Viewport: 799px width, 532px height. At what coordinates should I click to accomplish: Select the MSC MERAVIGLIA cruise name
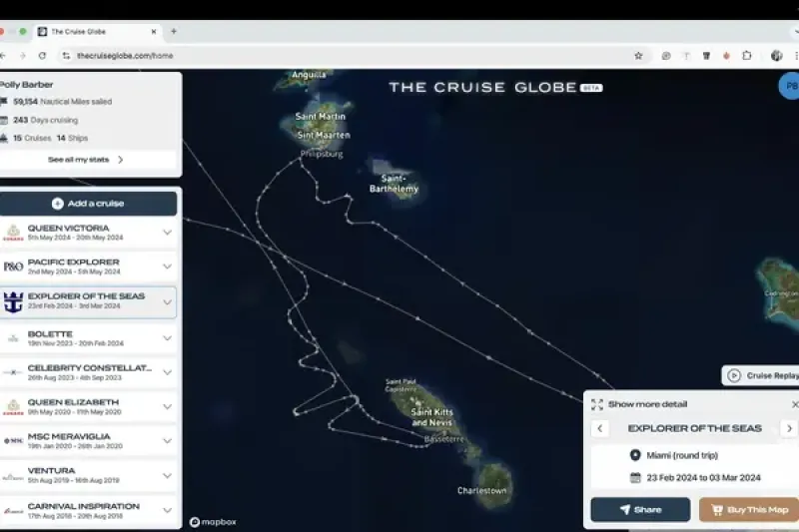69,436
